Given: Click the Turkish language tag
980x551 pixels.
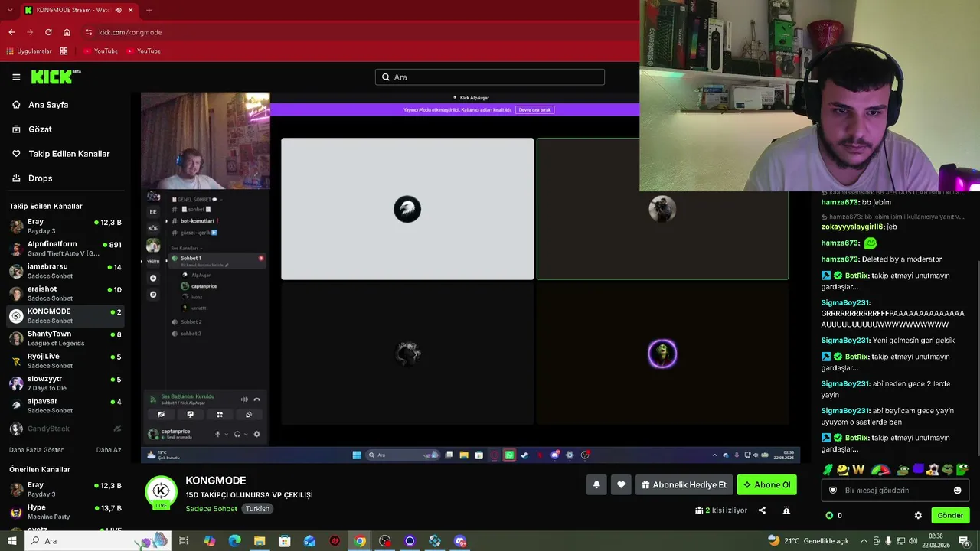Looking at the screenshot, I should 257,509.
